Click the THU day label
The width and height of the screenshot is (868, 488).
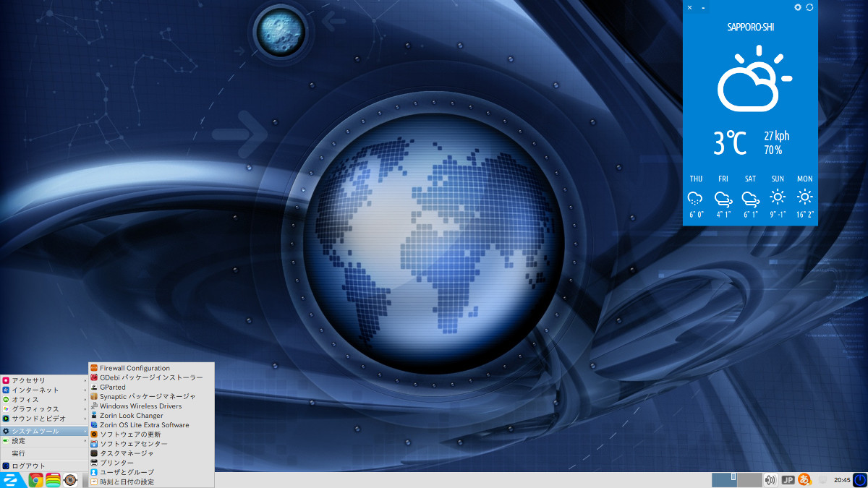[x=696, y=179]
